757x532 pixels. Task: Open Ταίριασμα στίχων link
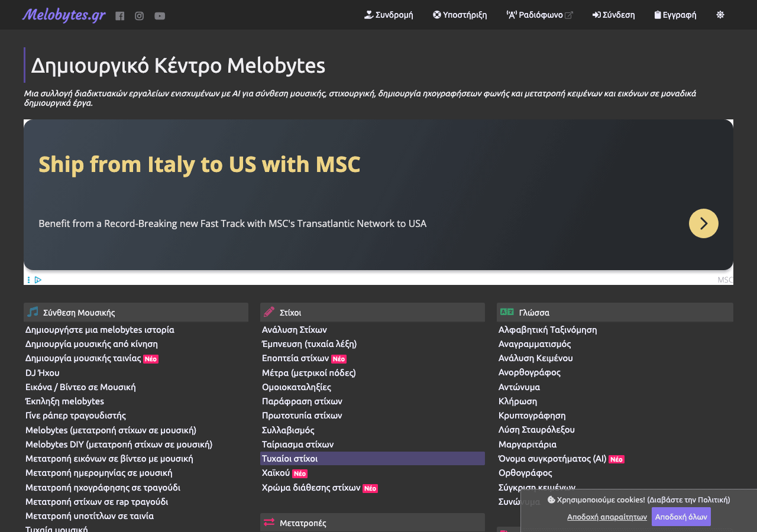(x=298, y=444)
